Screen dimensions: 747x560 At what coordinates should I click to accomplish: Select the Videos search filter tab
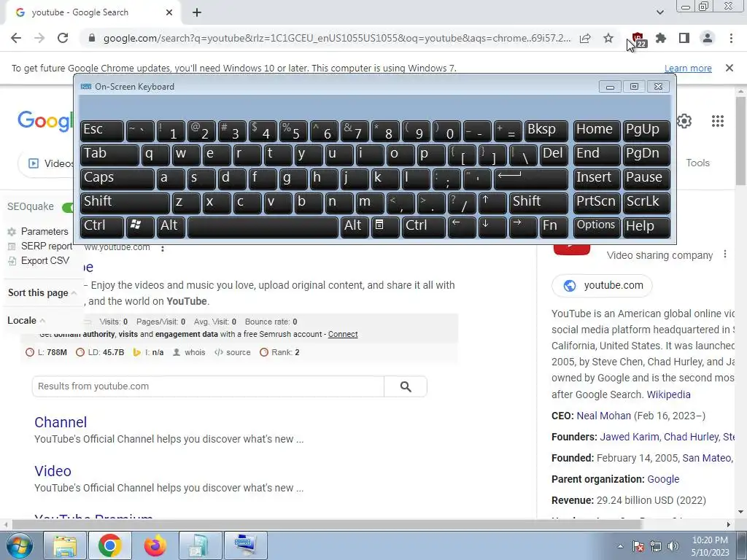click(50, 163)
